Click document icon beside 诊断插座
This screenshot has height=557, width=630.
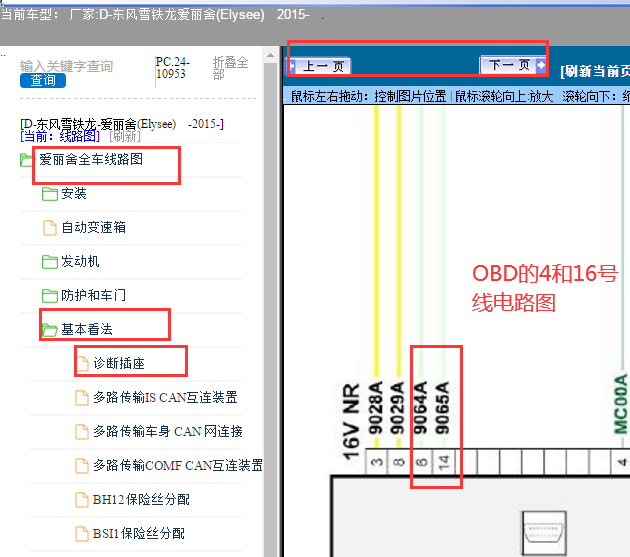82,364
